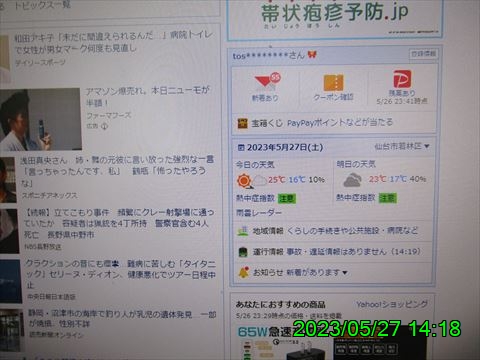Viewport: 480px width, 360px height.
Task: Click today's sunny weather icon
Action: (244, 180)
